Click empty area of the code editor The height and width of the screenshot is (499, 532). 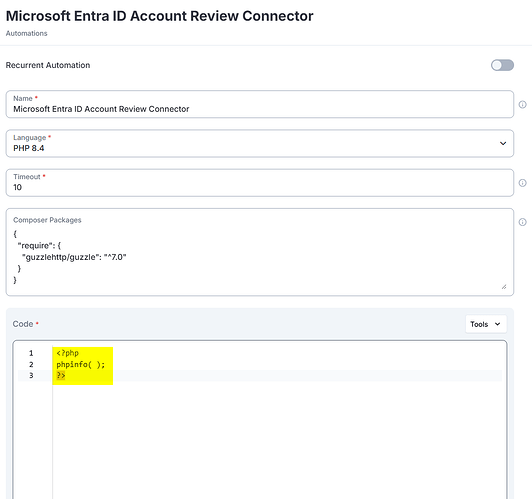[x=278, y=441]
